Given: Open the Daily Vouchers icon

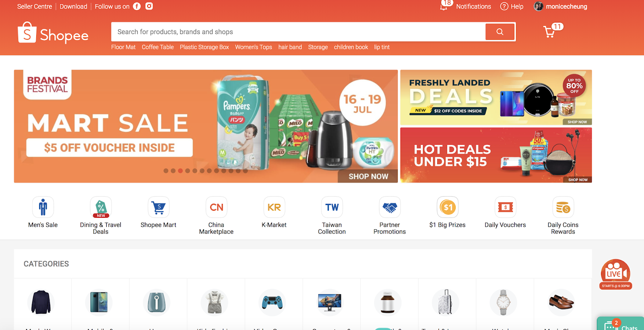Looking at the screenshot, I should click(x=505, y=207).
